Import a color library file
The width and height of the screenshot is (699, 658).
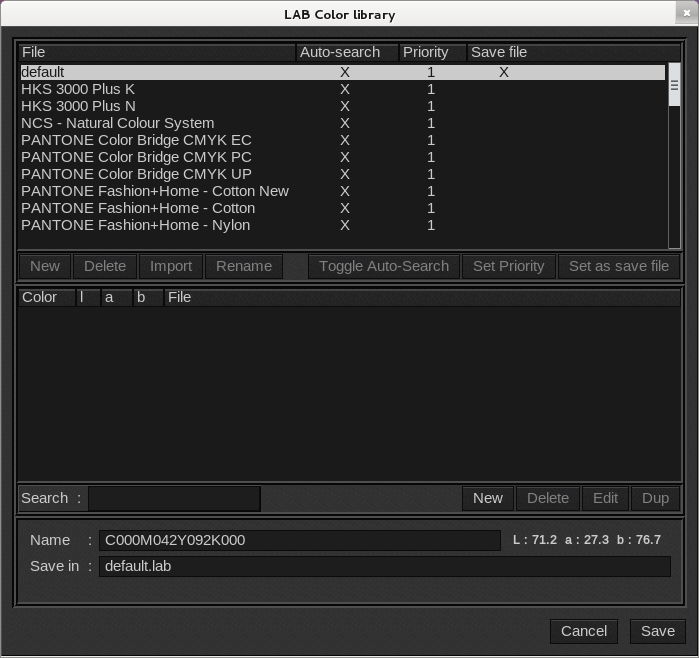(x=171, y=266)
